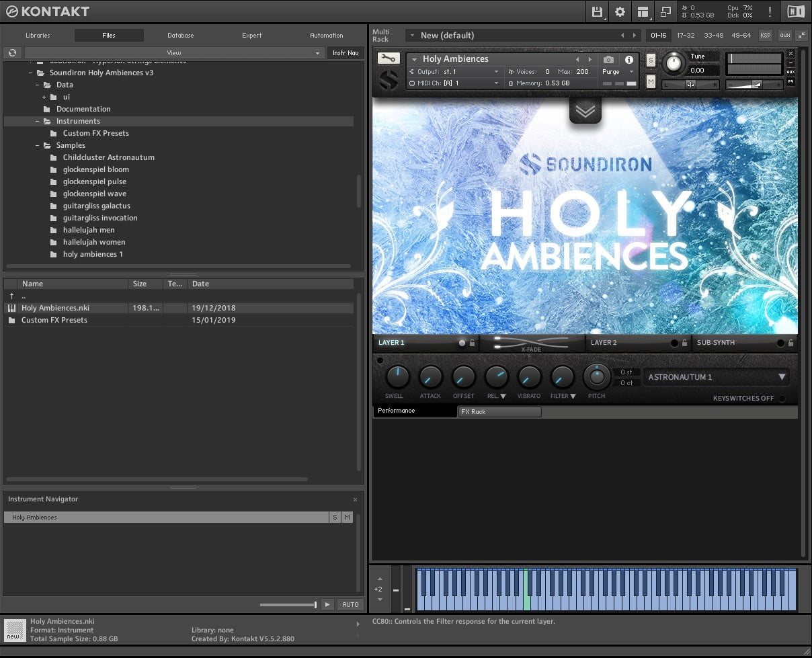Open the Purge dropdown menu
812x658 pixels.
[618, 72]
